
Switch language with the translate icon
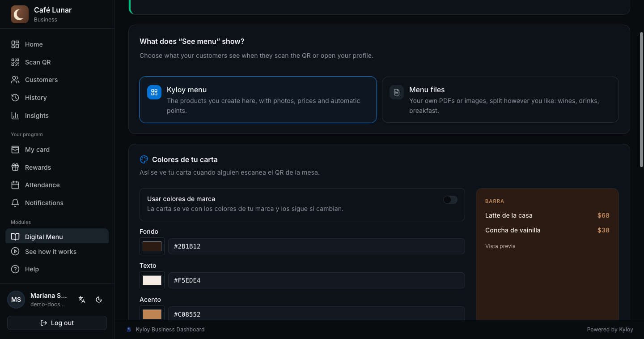point(82,300)
